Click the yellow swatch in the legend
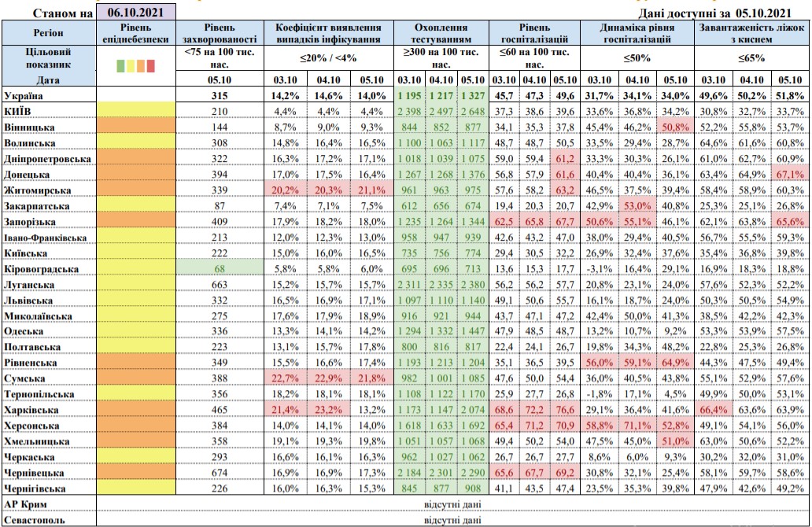 (x=131, y=65)
